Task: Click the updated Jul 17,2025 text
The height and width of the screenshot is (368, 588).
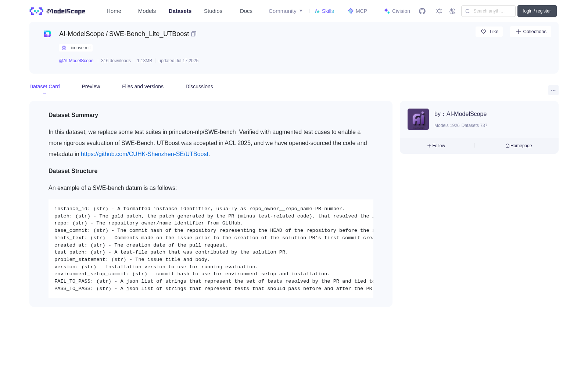Action: [x=178, y=61]
